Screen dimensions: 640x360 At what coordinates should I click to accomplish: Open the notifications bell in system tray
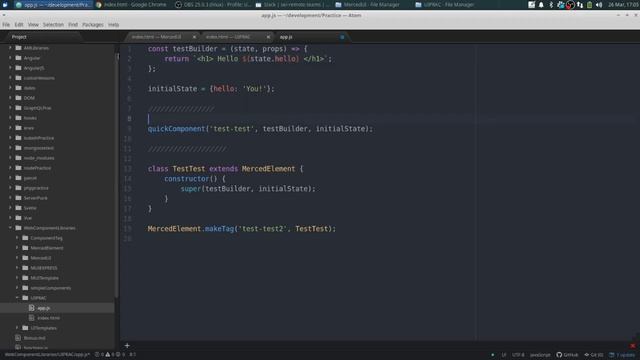pyautogui.click(x=541, y=5)
